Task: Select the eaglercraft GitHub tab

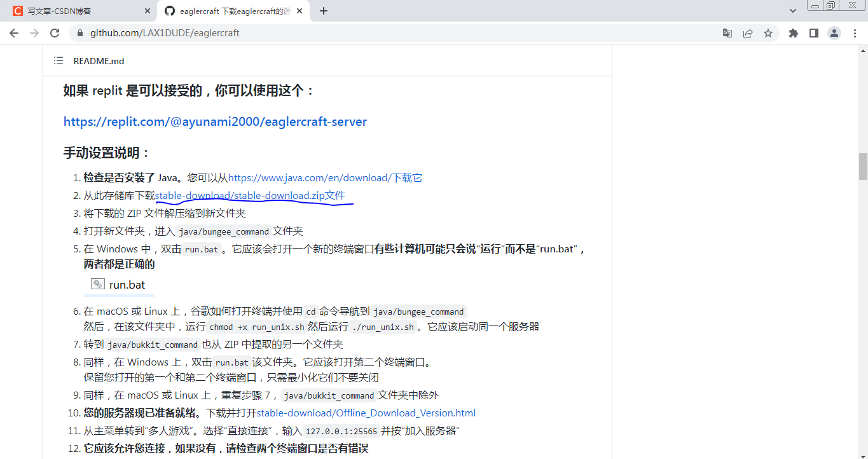Action: tap(232, 11)
